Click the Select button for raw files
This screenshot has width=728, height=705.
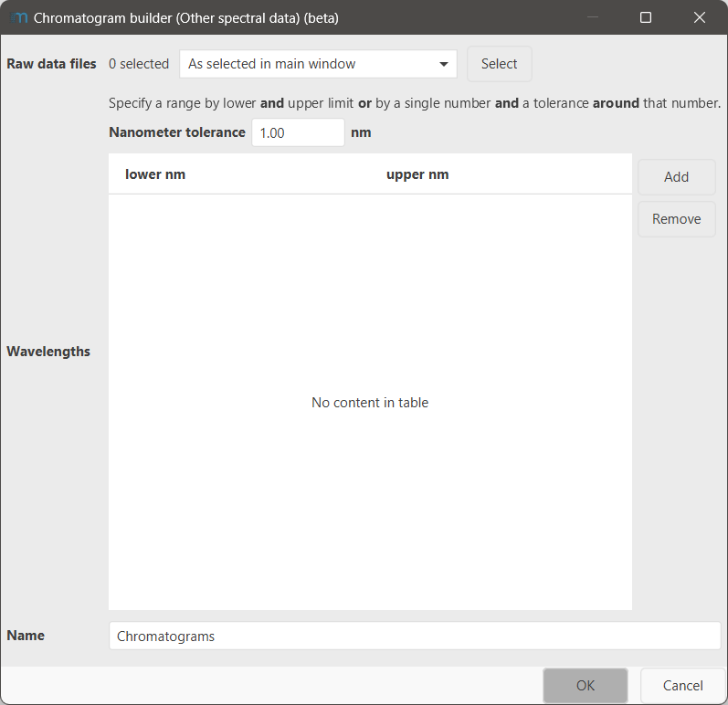(499, 64)
